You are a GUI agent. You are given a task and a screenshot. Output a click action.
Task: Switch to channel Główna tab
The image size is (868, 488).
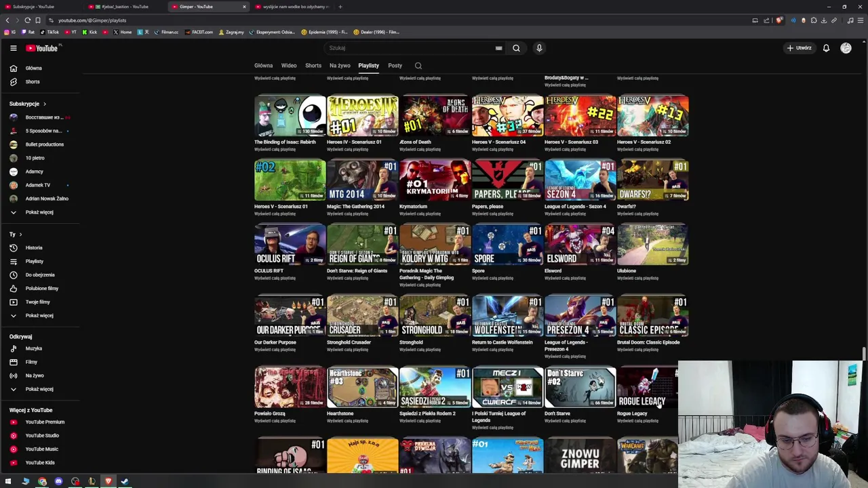tap(263, 66)
